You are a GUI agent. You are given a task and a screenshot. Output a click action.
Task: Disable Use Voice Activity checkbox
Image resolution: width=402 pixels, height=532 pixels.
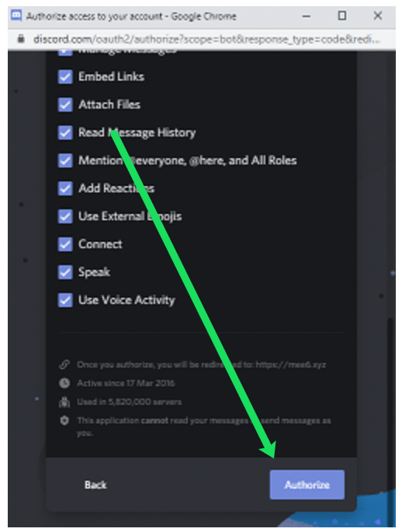click(x=65, y=300)
